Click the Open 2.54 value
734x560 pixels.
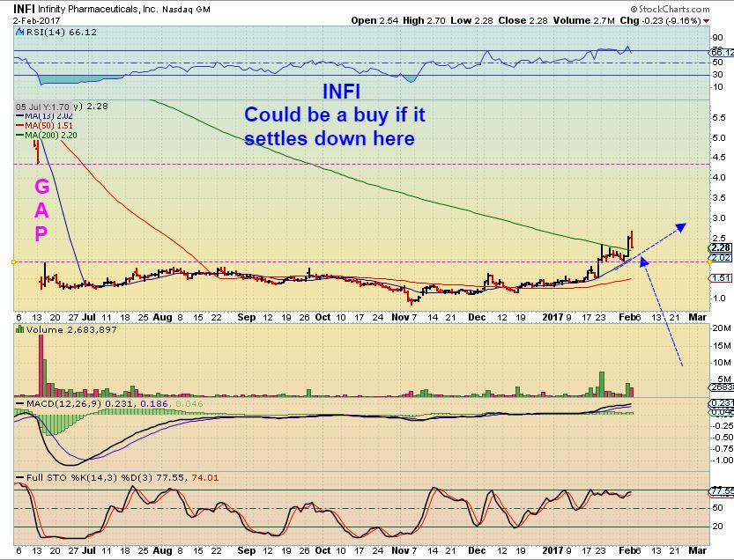(x=374, y=20)
